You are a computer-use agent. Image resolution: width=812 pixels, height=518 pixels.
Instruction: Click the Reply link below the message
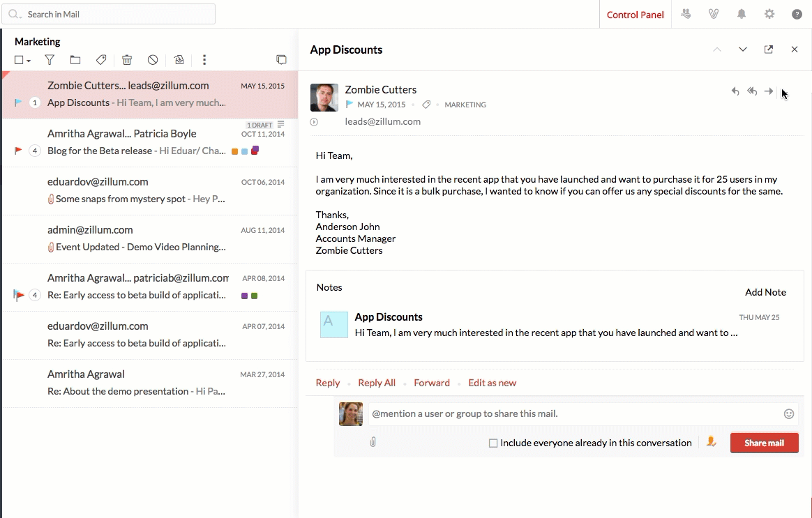click(328, 383)
